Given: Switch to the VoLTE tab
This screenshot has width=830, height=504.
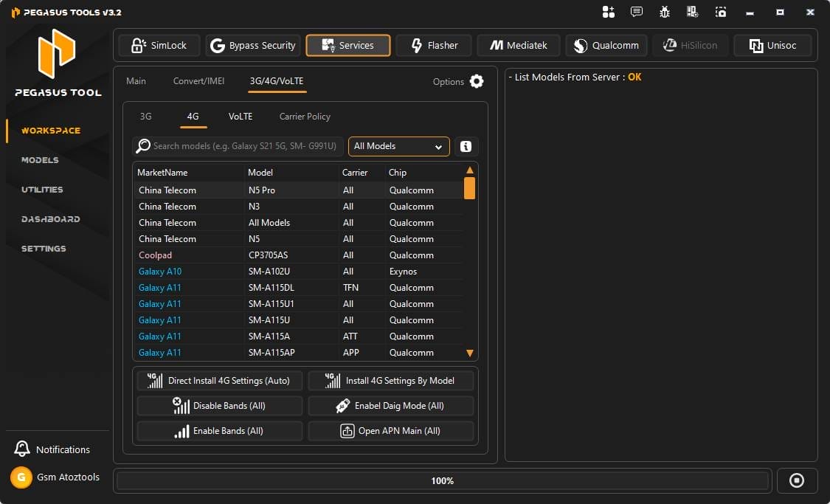Looking at the screenshot, I should coord(240,116).
